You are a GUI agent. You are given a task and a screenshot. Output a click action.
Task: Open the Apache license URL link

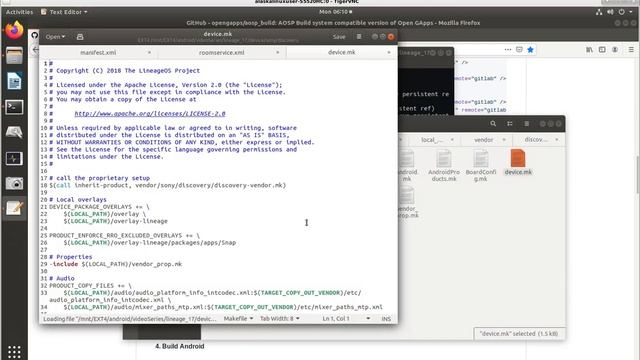click(x=150, y=113)
